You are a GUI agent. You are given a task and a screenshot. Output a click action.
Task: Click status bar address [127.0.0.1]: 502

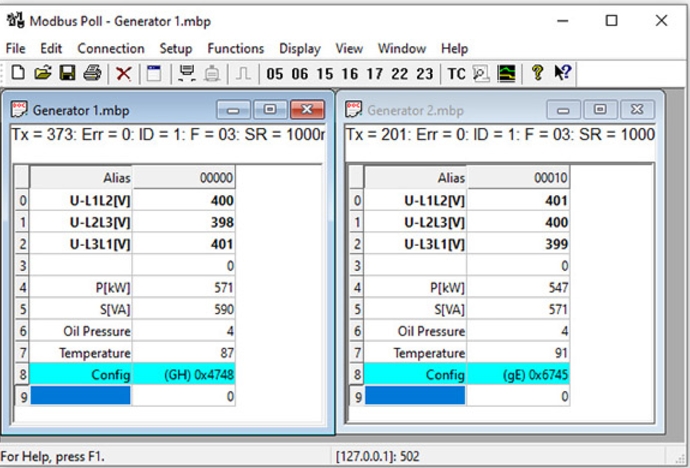tap(378, 457)
